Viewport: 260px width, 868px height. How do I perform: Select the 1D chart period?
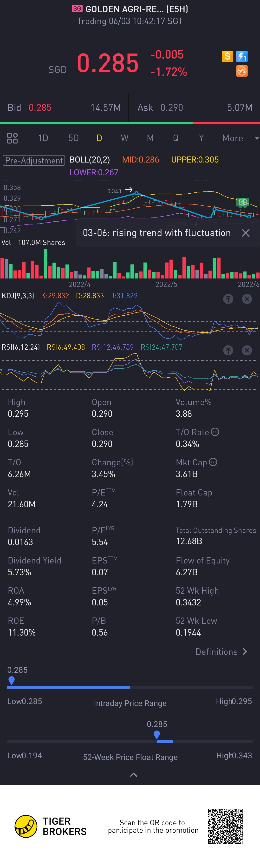(43, 138)
